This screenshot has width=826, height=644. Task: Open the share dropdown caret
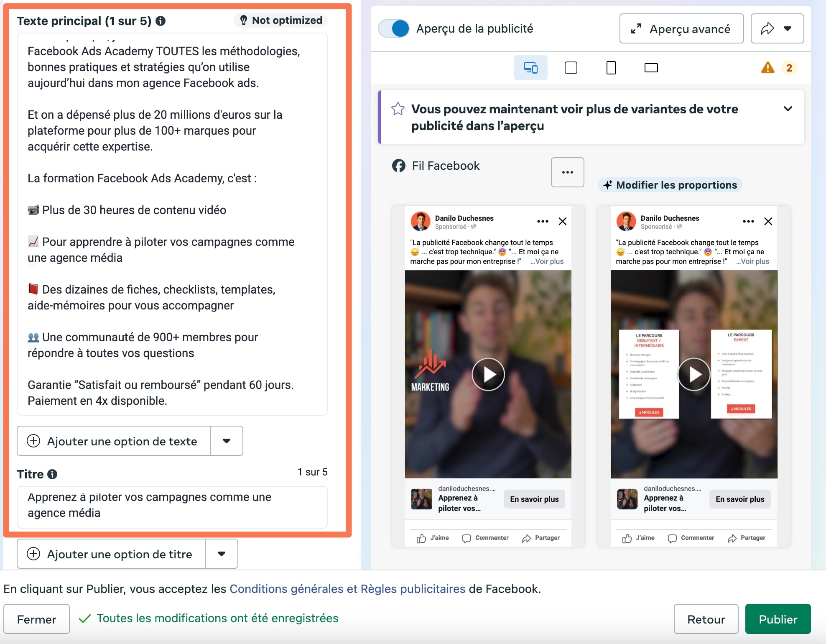(x=788, y=28)
